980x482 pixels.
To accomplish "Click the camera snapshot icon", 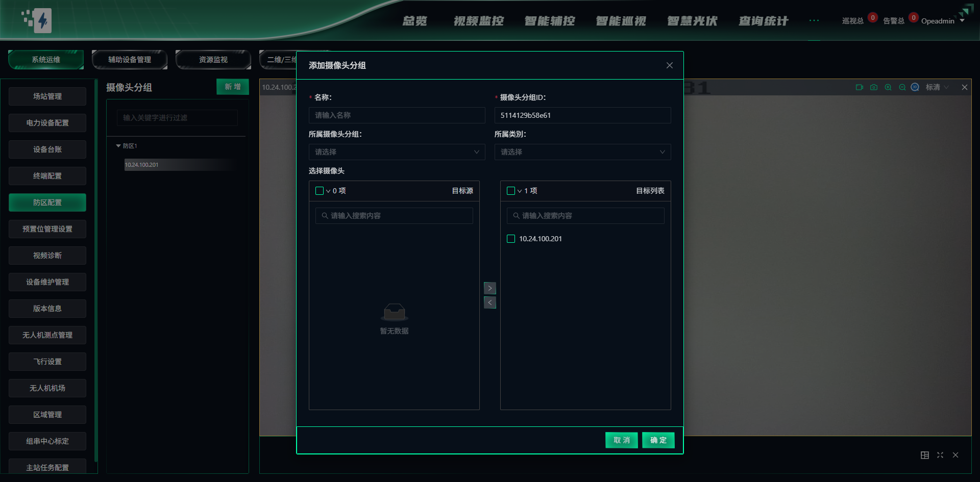I will (874, 87).
